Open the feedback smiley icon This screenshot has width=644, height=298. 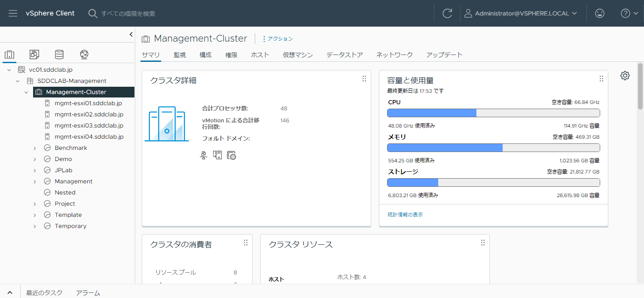pos(600,13)
